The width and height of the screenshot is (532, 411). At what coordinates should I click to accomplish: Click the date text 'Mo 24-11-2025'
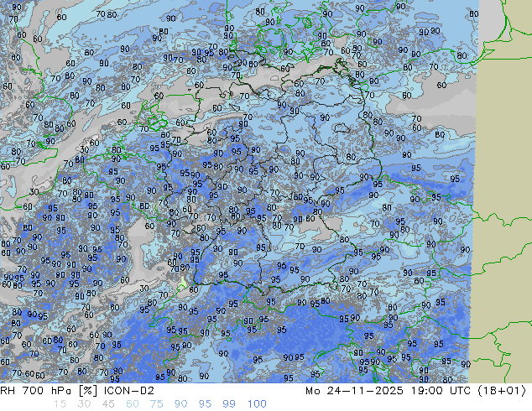354,391
